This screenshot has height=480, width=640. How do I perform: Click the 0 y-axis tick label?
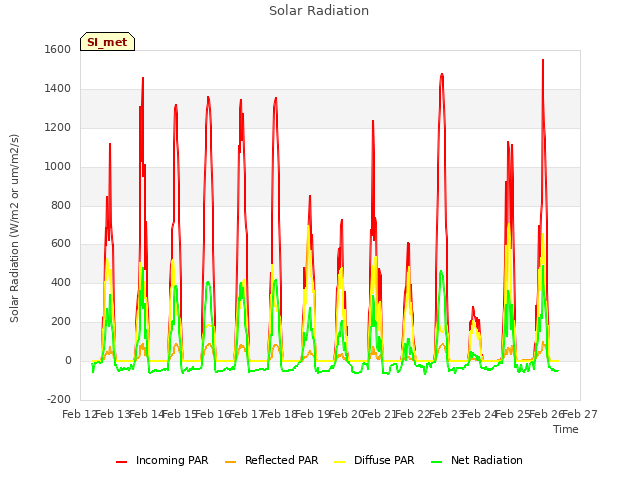[68, 361]
